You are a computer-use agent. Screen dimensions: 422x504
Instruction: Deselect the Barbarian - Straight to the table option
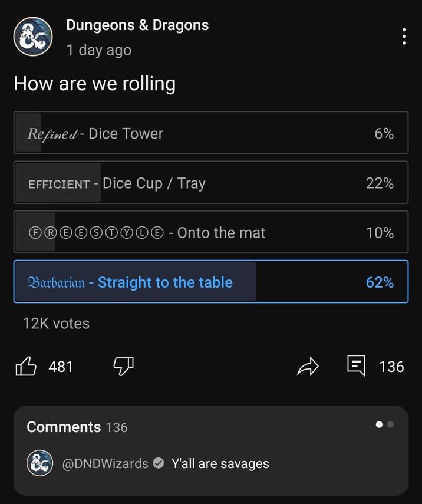point(210,282)
